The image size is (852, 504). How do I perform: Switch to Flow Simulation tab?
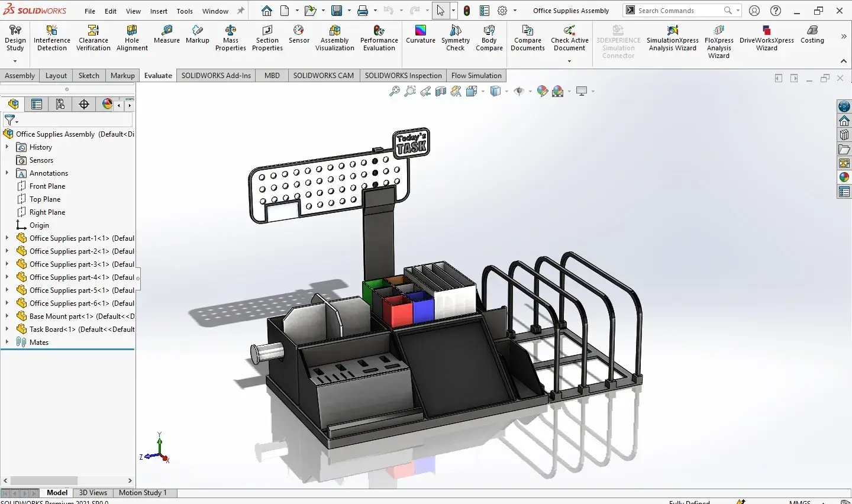point(476,76)
